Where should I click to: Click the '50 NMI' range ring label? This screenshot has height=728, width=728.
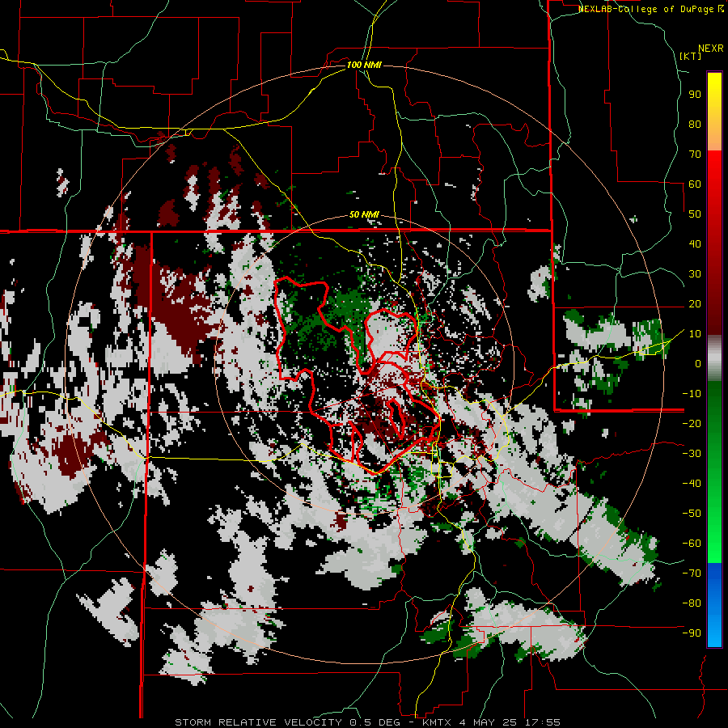pyautogui.click(x=364, y=214)
